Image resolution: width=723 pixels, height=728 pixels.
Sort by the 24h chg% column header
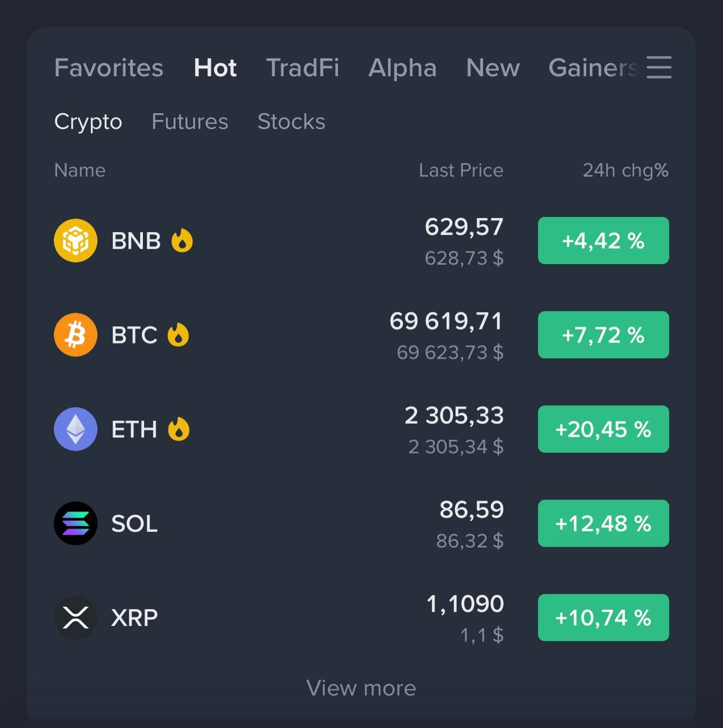626,170
